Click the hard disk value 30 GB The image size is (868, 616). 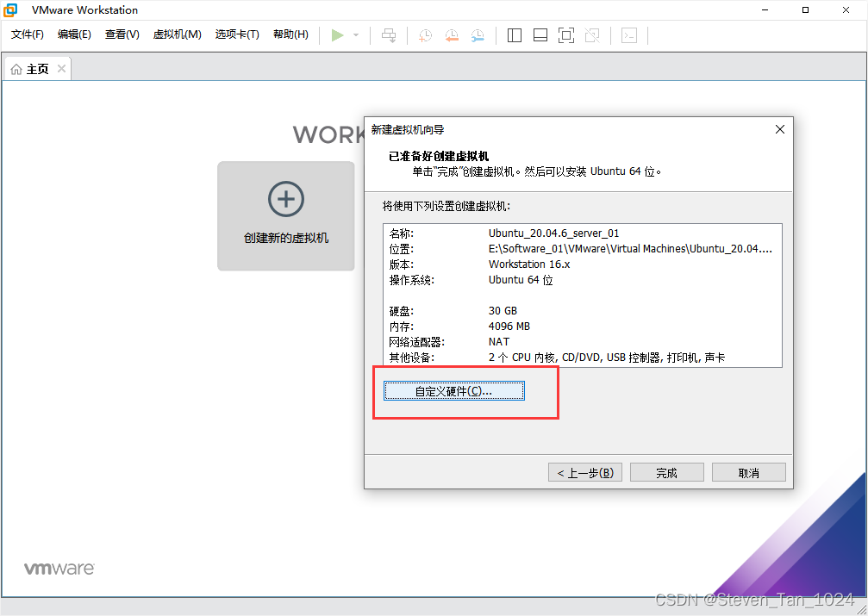coord(503,310)
